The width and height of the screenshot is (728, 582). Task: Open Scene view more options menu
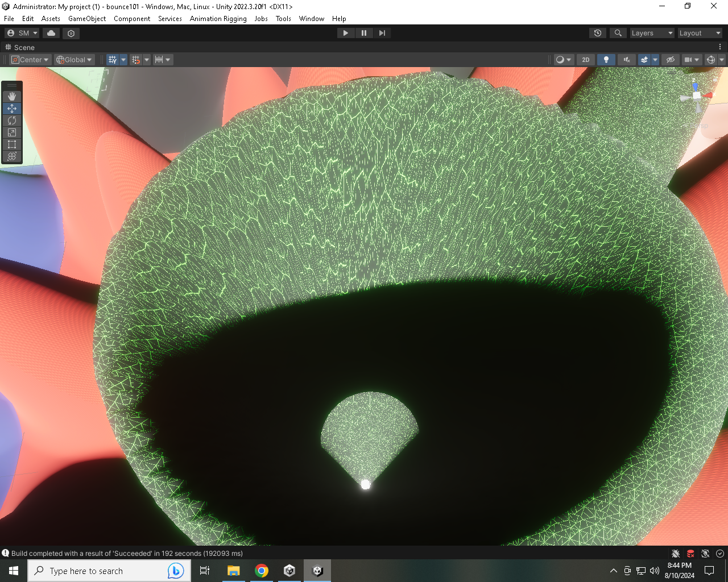coord(720,47)
